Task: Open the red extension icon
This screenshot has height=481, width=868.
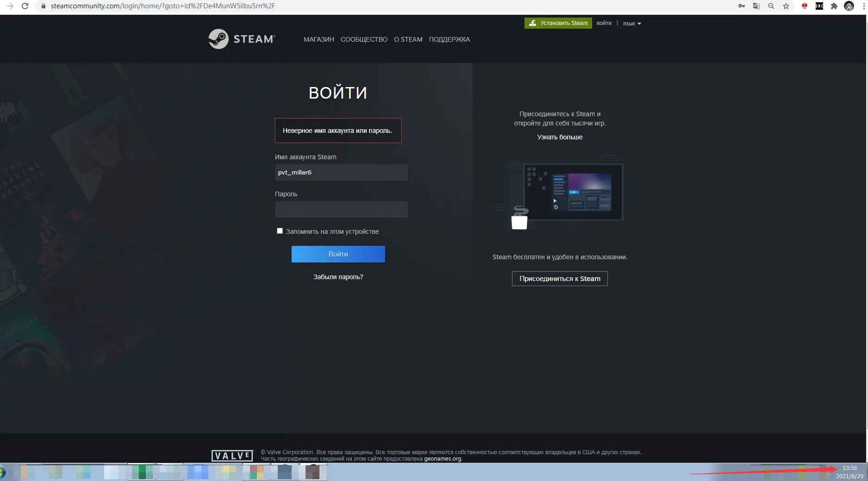Action: click(x=805, y=6)
